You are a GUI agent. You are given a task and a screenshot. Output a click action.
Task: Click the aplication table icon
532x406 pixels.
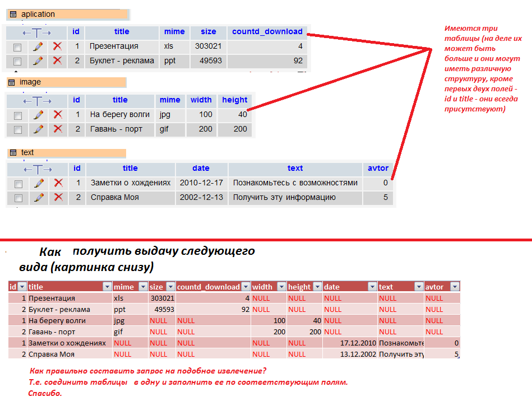13,15
